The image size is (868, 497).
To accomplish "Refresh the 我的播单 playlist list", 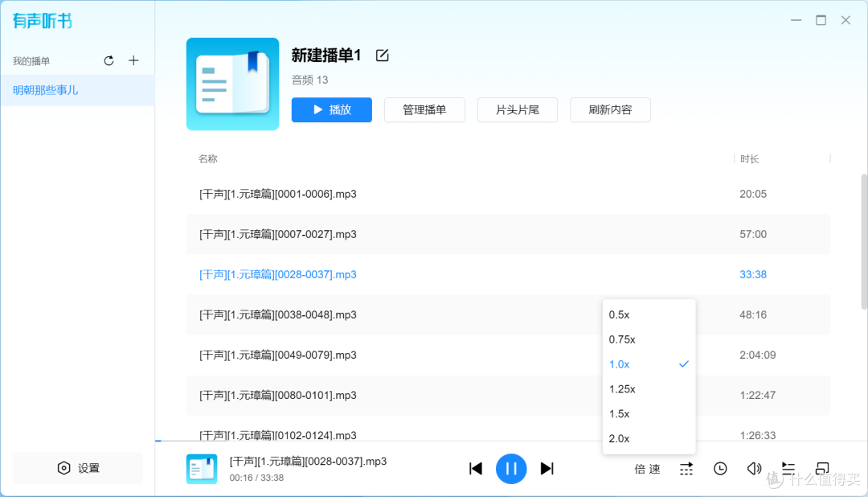I will pos(108,61).
